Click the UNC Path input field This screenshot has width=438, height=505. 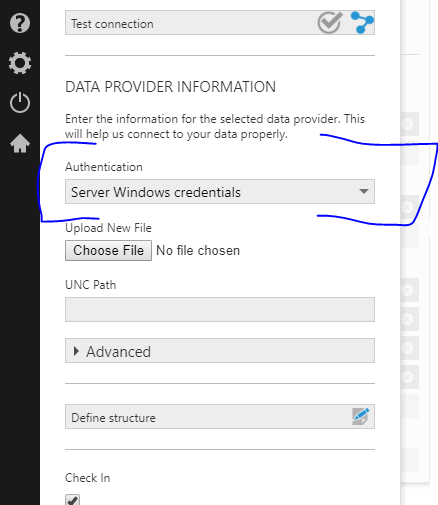tap(220, 309)
